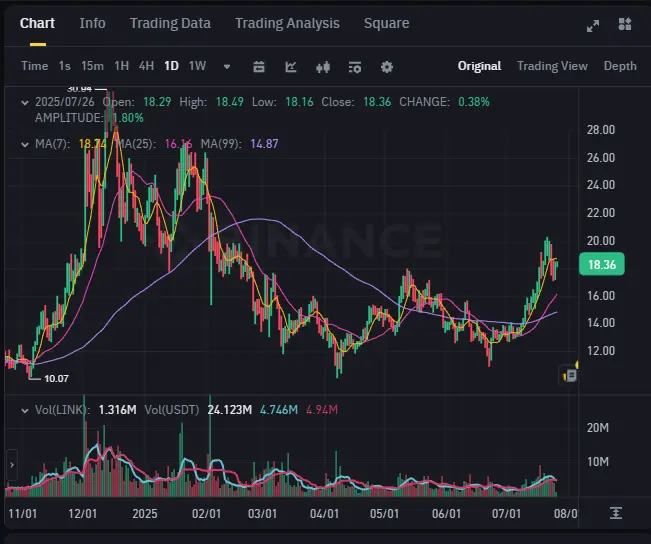Collapse the Vol(LINK) indicator chevron
Image resolution: width=651 pixels, height=544 pixels.
(x=25, y=411)
